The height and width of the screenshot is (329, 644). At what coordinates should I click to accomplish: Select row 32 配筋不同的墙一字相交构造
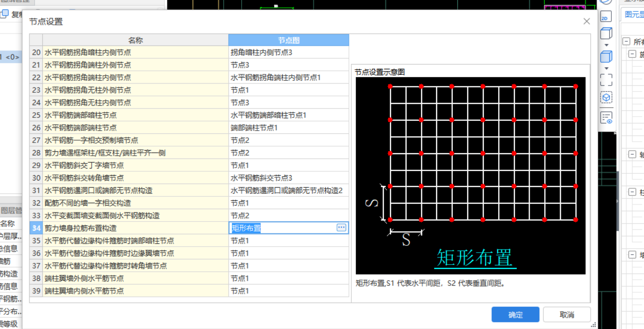pos(136,203)
